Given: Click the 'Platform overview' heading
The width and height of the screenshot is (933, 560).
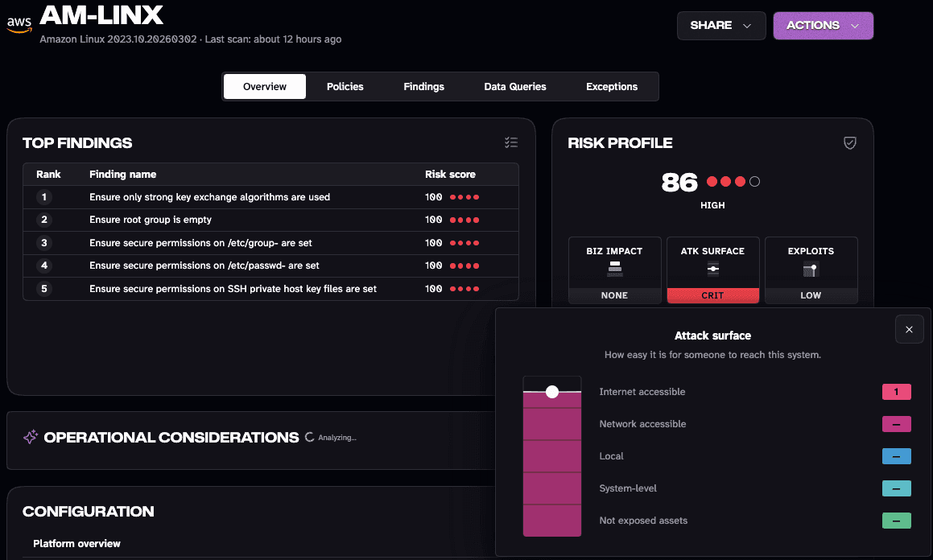Looking at the screenshot, I should click(x=76, y=543).
